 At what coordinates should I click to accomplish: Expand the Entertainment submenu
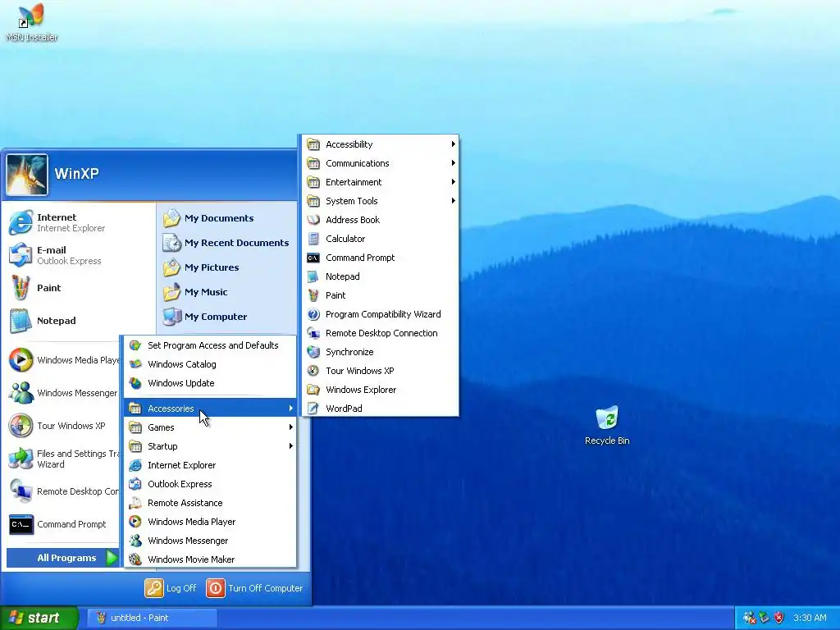[380, 182]
